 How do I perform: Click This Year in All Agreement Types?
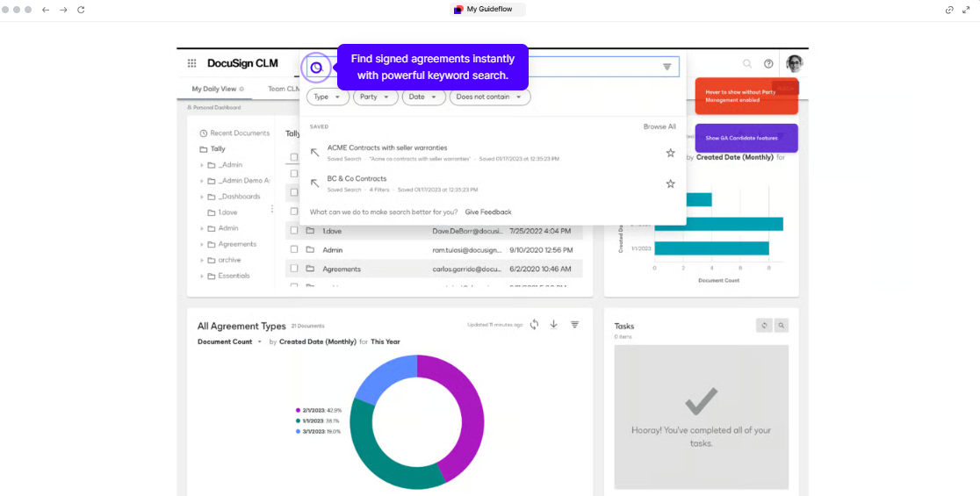click(x=385, y=341)
